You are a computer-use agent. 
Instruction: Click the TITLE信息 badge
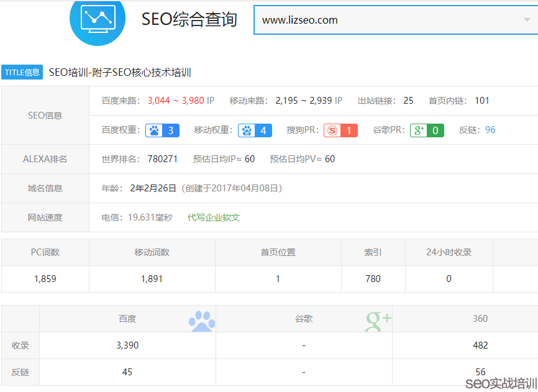tap(22, 72)
